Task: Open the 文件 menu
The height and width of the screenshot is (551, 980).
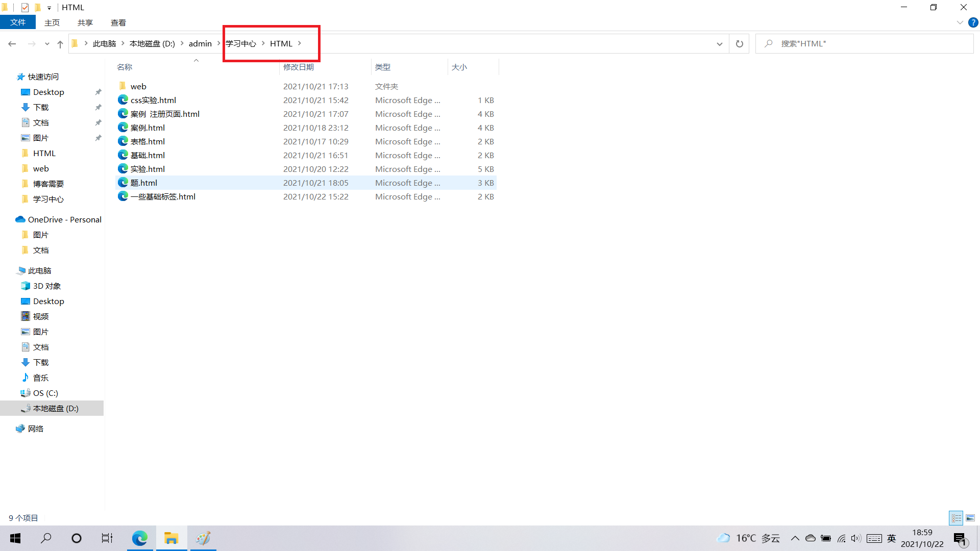Action: pos(18,22)
